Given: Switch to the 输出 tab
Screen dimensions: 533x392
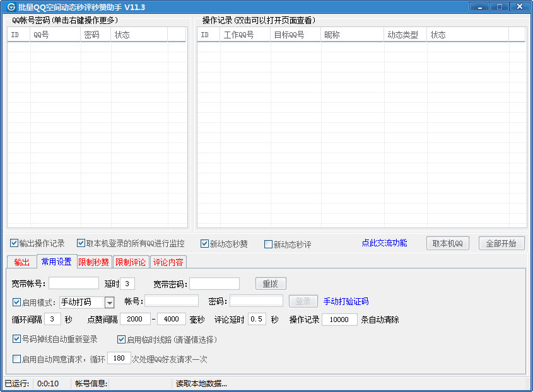Looking at the screenshot, I should (x=21, y=262).
